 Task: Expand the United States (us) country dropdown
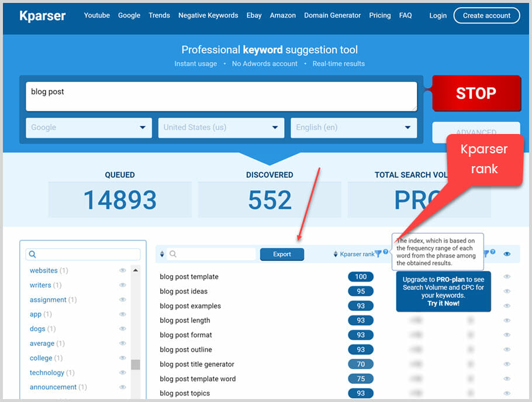point(221,128)
